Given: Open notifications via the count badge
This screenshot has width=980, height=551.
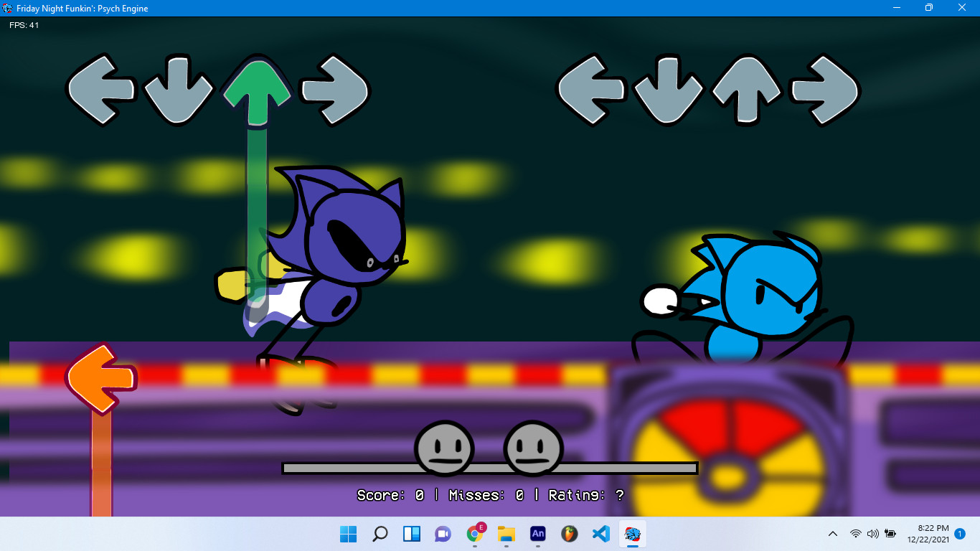Looking at the screenshot, I should pyautogui.click(x=960, y=534).
